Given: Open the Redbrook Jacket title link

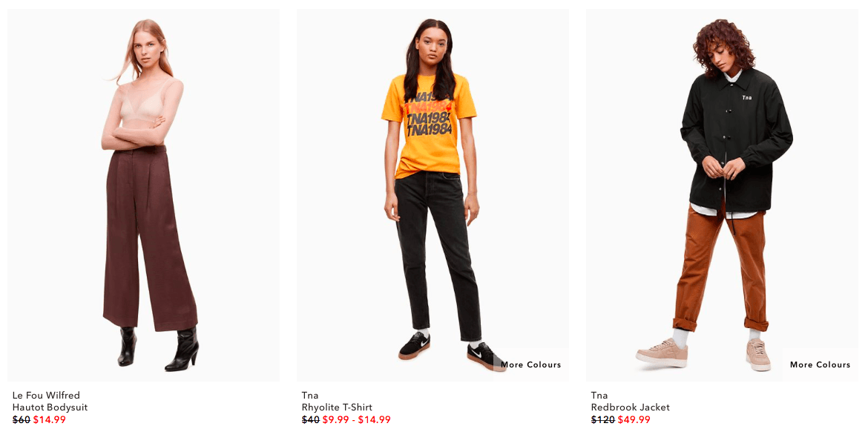Looking at the screenshot, I should pos(631,408).
